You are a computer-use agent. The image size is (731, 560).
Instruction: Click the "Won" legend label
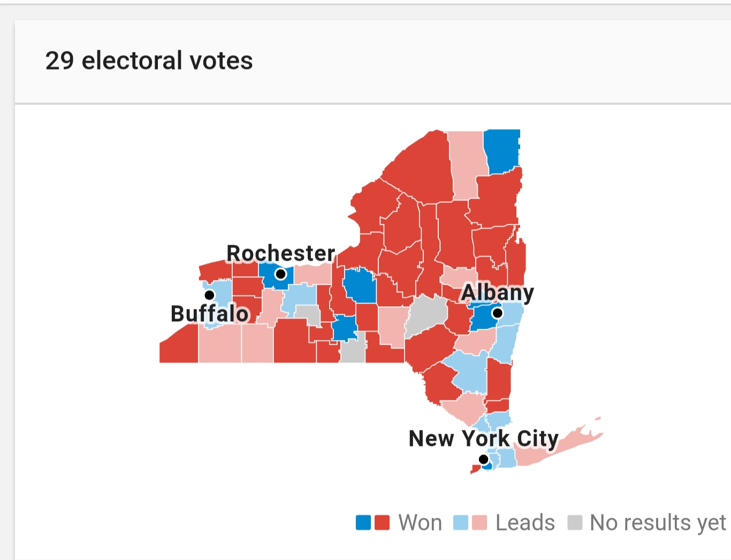[420, 523]
